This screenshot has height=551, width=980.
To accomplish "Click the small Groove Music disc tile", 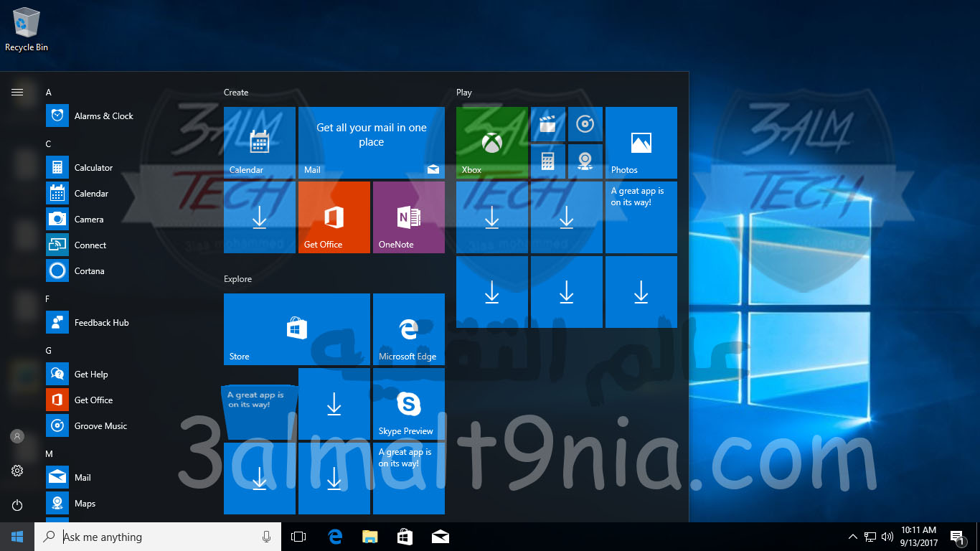I will pos(585,124).
